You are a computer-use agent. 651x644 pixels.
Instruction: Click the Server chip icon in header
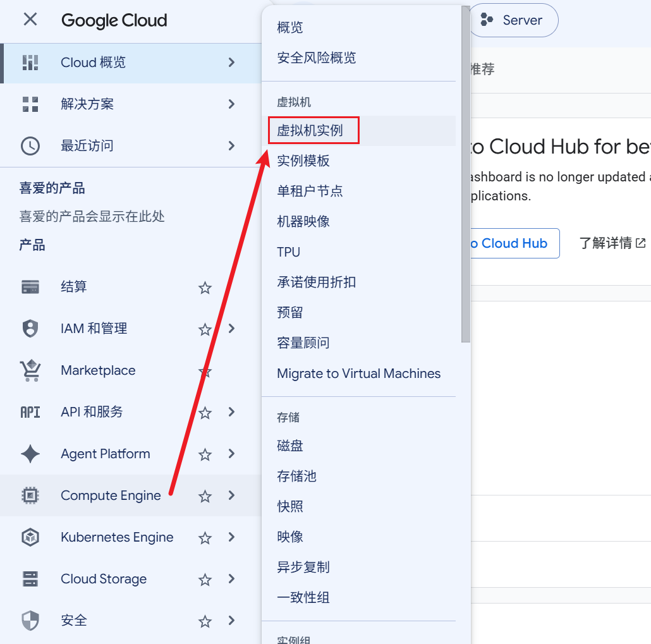coord(487,20)
